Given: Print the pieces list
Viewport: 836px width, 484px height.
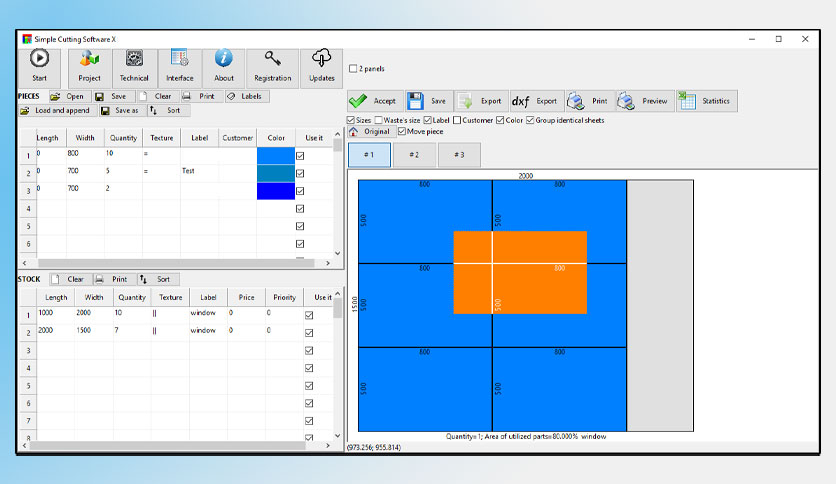Looking at the screenshot, I should tap(201, 96).
